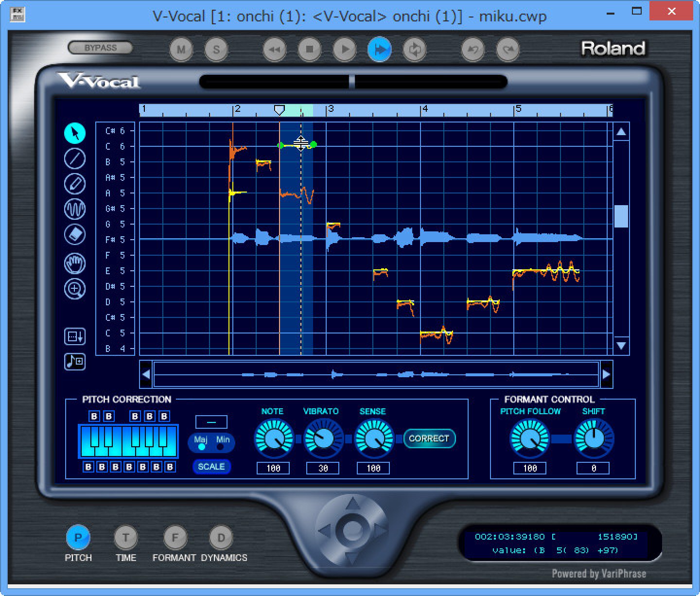Click the CORRECT button
The image size is (700, 596).
pyautogui.click(x=429, y=438)
